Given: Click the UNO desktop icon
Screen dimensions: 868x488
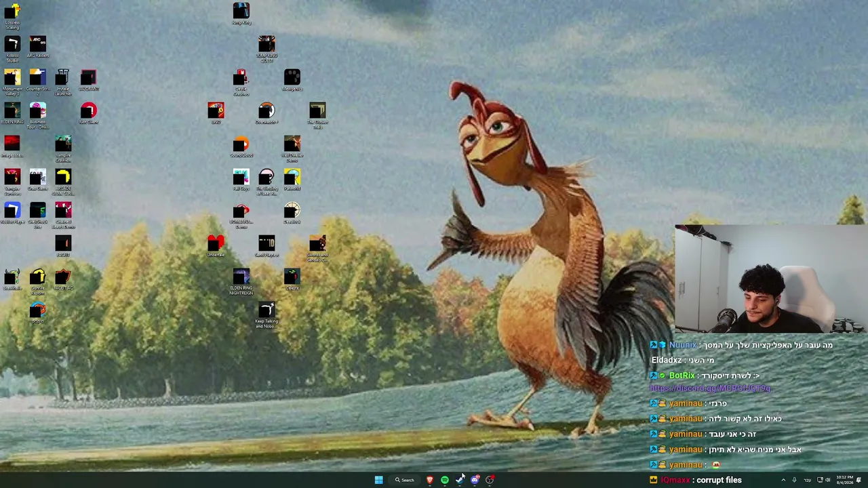Looking at the screenshot, I should 216,114.
